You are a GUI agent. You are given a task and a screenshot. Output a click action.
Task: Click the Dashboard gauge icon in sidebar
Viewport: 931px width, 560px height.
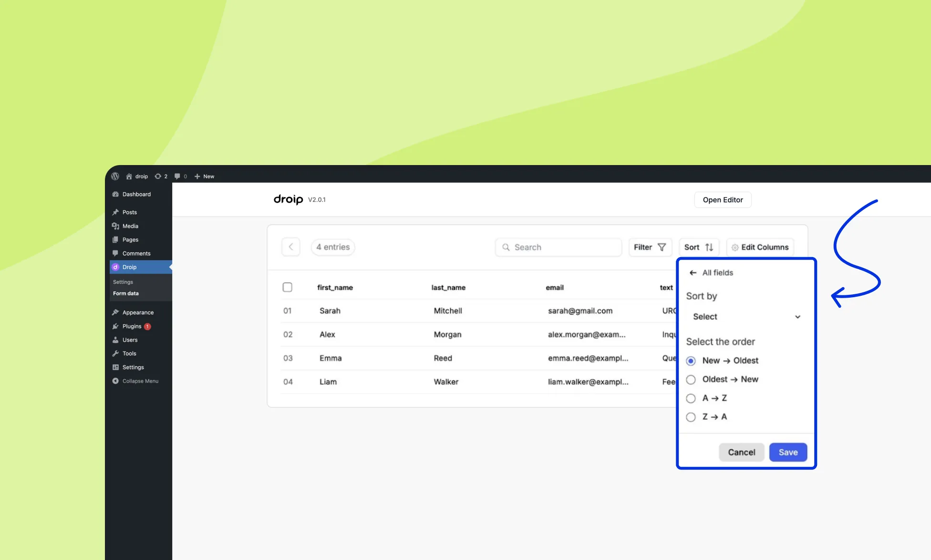coord(115,194)
